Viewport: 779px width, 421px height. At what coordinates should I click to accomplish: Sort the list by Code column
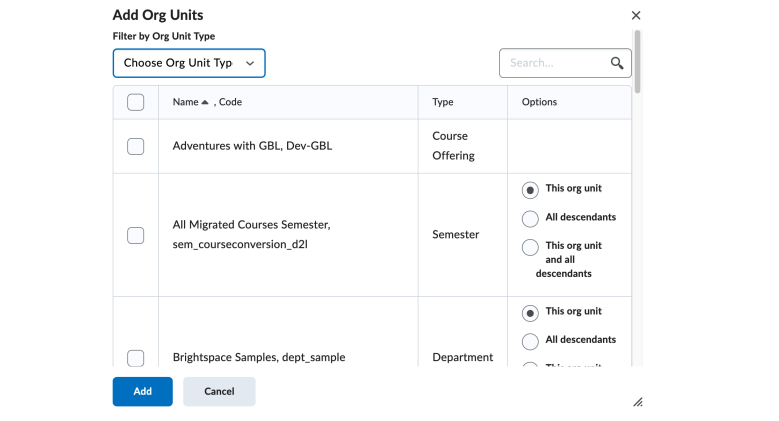click(x=230, y=102)
